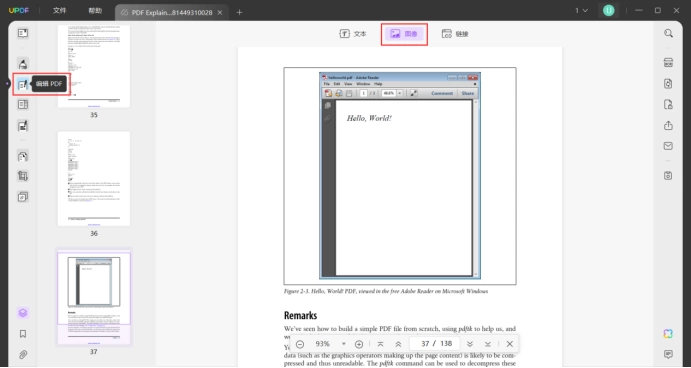Click the Share file icon on the right
Viewport: 691px width, 368px height.
tap(669, 126)
